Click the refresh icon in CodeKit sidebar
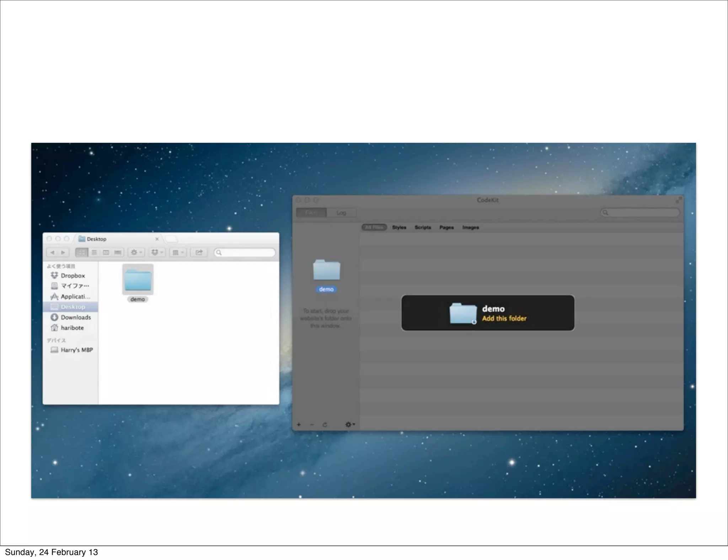 (x=325, y=425)
